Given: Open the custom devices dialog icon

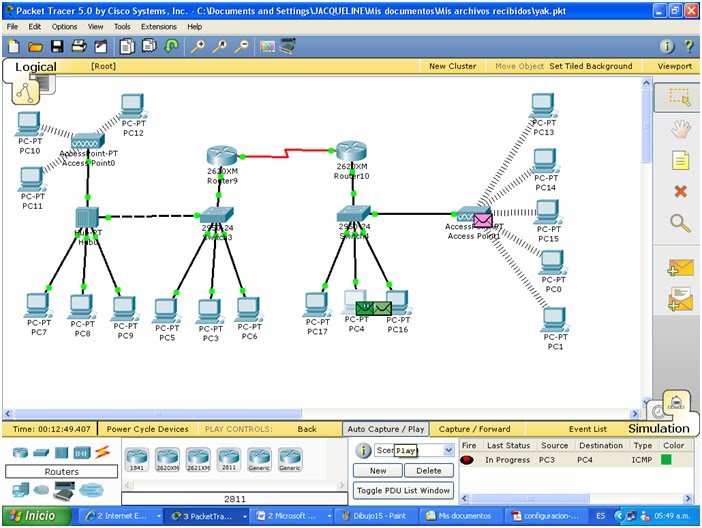Looking at the screenshot, I should pos(288,46).
